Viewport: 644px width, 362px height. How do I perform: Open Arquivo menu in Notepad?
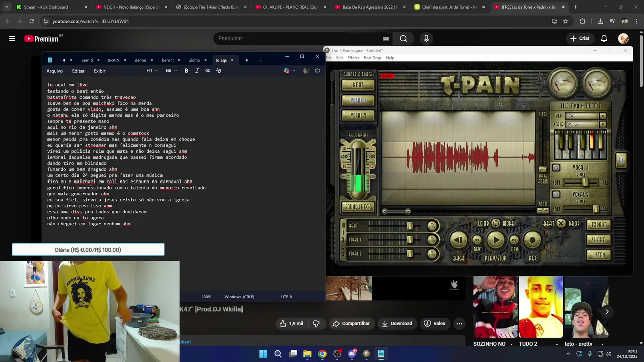55,71
